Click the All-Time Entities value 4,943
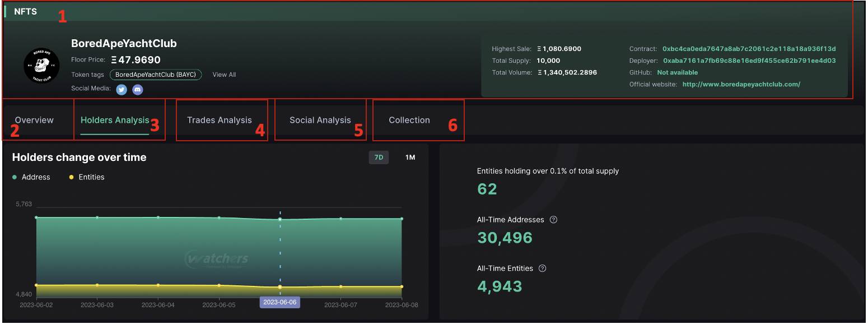The height and width of the screenshot is (324, 868). coord(500,286)
